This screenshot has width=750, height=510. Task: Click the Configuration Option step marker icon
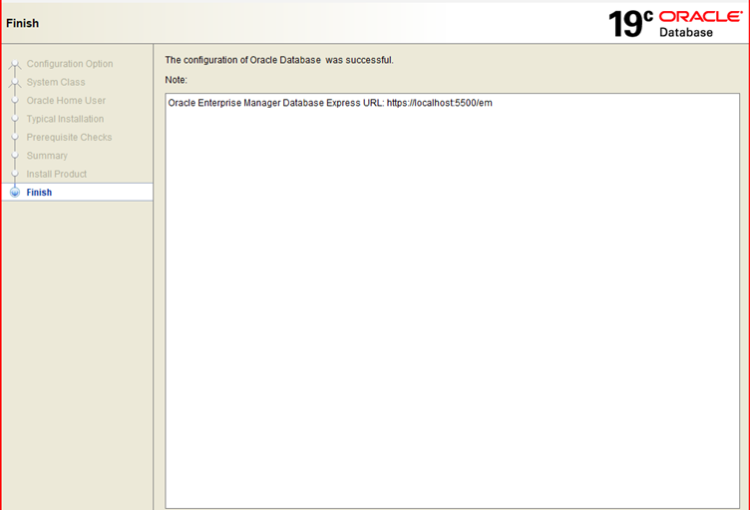(14, 65)
